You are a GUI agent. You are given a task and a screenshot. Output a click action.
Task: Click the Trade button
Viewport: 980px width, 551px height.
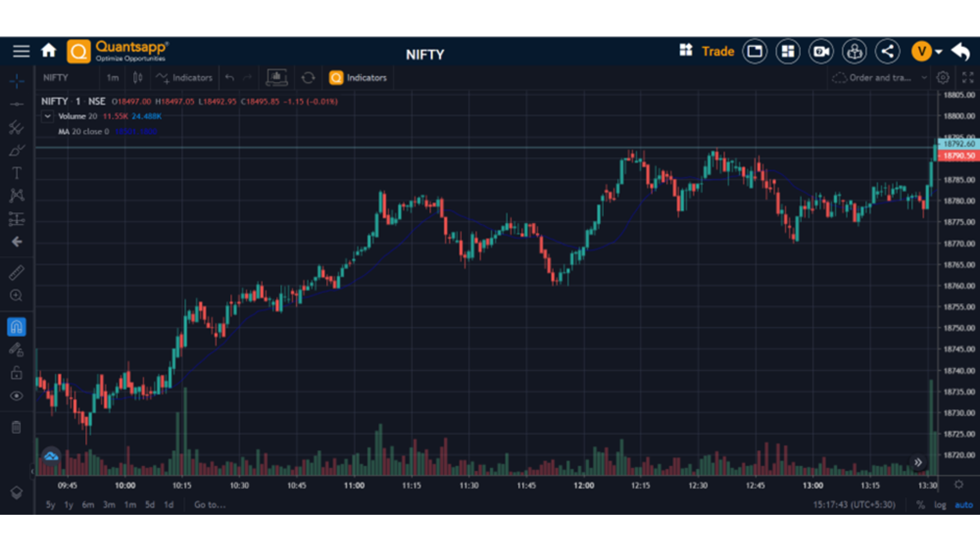tap(718, 52)
